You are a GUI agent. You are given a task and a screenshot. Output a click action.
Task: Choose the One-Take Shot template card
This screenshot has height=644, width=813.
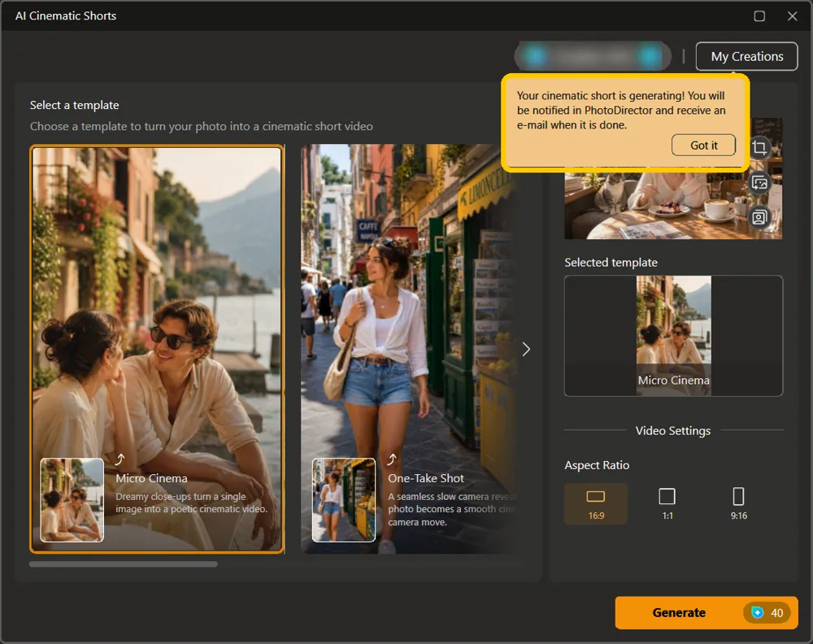coord(410,349)
